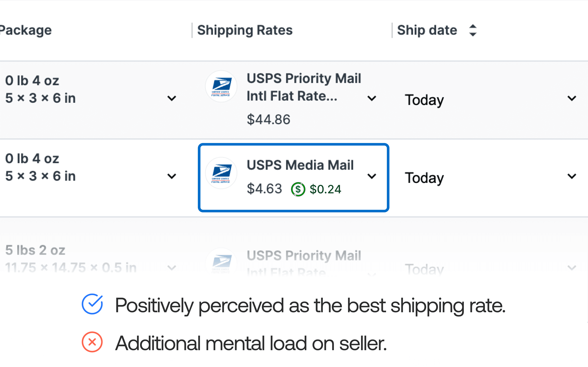Open the USPS Priority Mail Intl rate dropdown
The height and width of the screenshot is (367, 588).
point(372,98)
